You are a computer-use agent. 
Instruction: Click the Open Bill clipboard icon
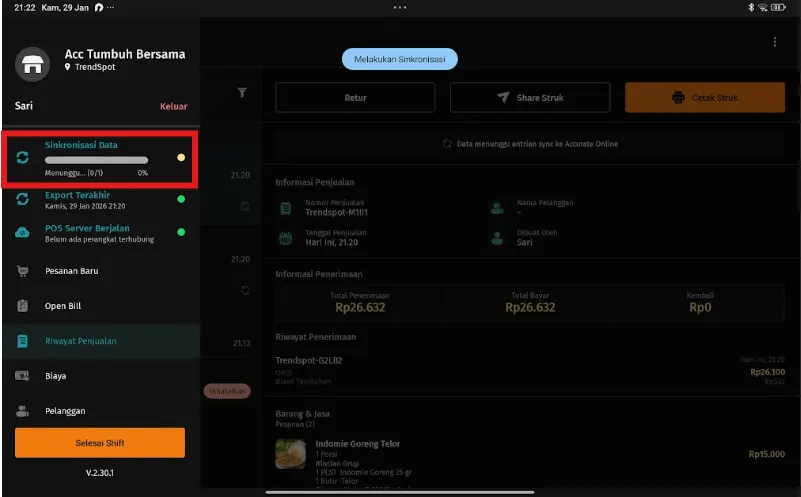[x=22, y=306]
